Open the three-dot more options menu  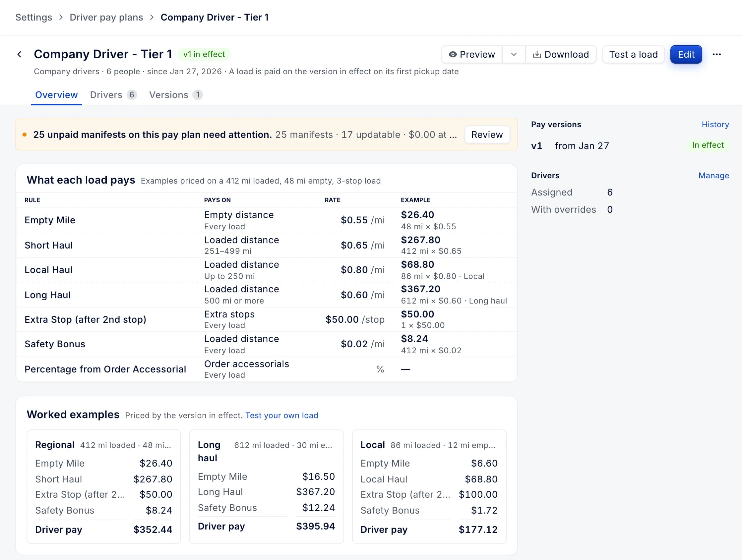[x=716, y=54]
